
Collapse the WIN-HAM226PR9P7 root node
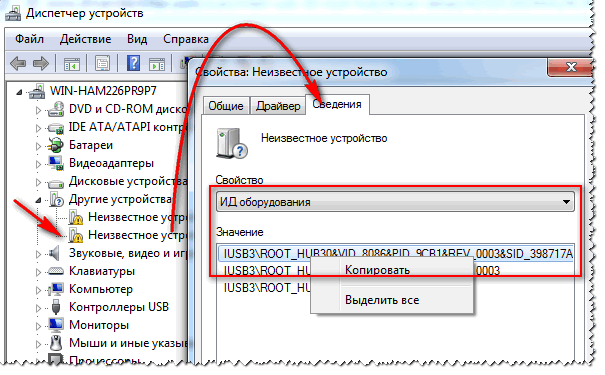[x=19, y=93]
